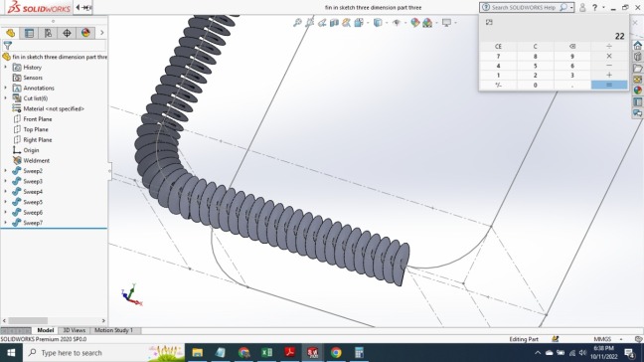Open View Orientation cube icon
Screen dimensions: 644x362
coord(359,23)
